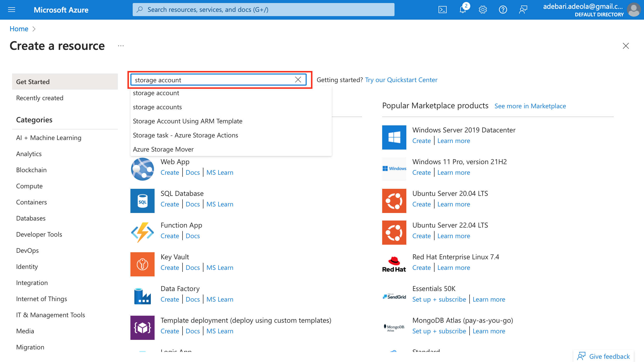Click the Key Vault icon
Image resolution: width=644 pixels, height=362 pixels.
click(x=142, y=264)
